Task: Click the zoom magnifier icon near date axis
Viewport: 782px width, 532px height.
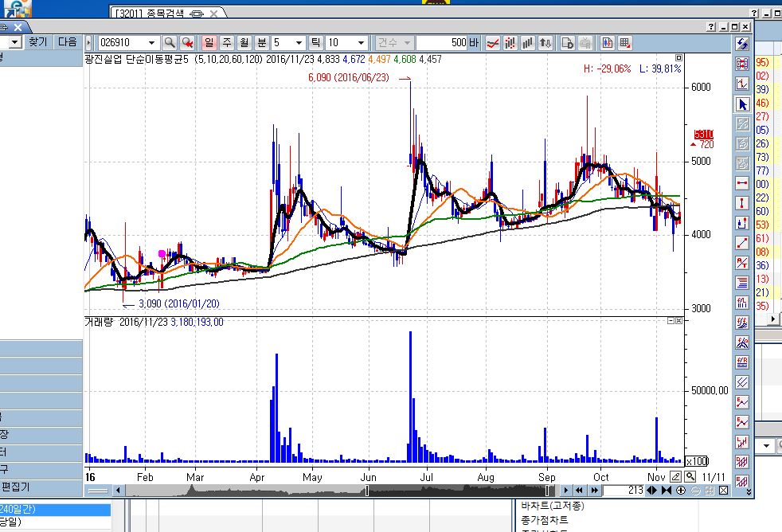Action: [690, 475]
